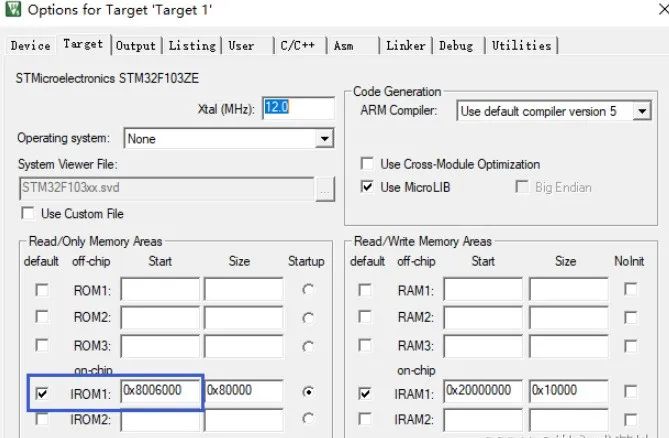669x438 pixels.
Task: Switch to the Asm tab
Action: [x=344, y=45]
